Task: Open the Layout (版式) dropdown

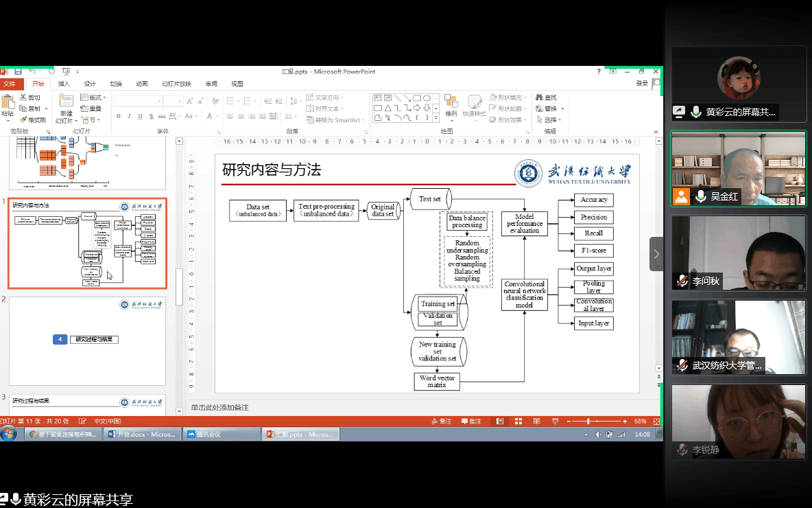Action: point(93,97)
